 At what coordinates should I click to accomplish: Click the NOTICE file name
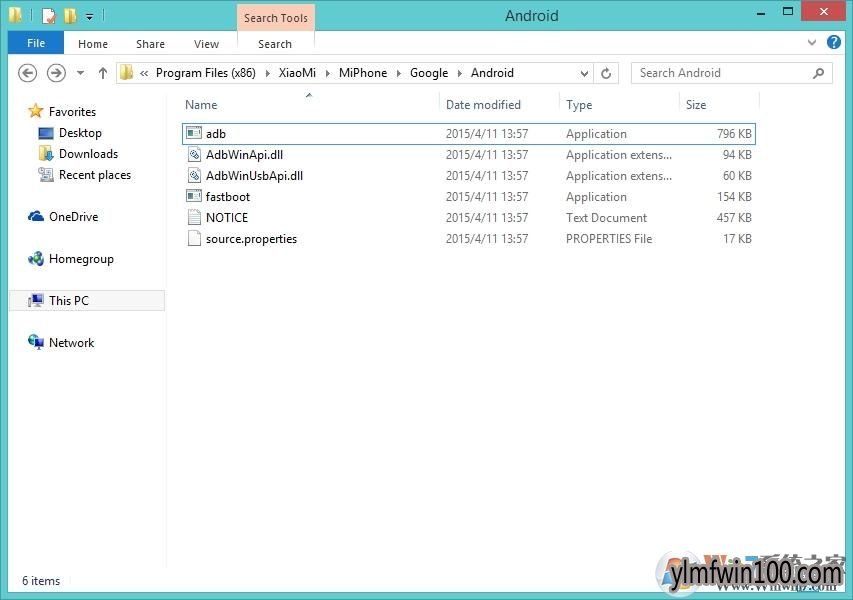click(227, 218)
